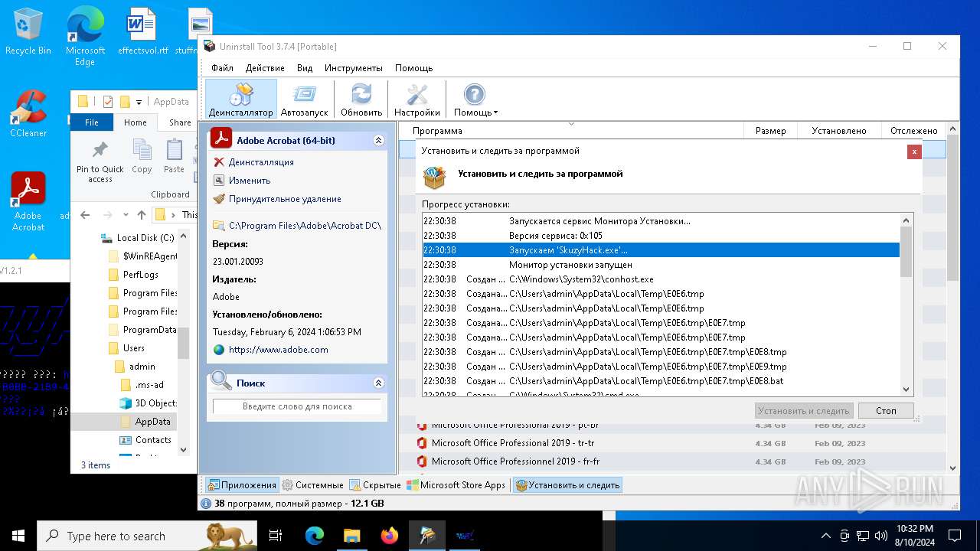Select Microsoft Office Professional 2019 - tr-tr row

pos(673,443)
